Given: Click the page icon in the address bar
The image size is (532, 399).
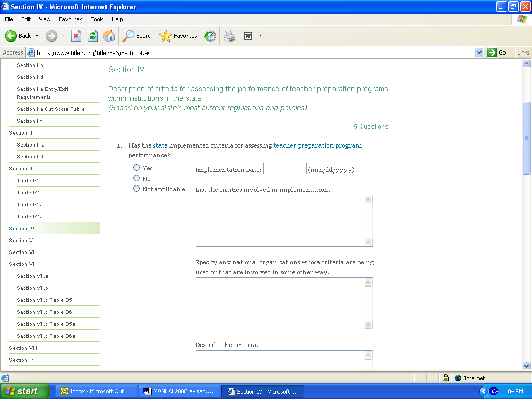Looking at the screenshot, I should (x=31, y=52).
